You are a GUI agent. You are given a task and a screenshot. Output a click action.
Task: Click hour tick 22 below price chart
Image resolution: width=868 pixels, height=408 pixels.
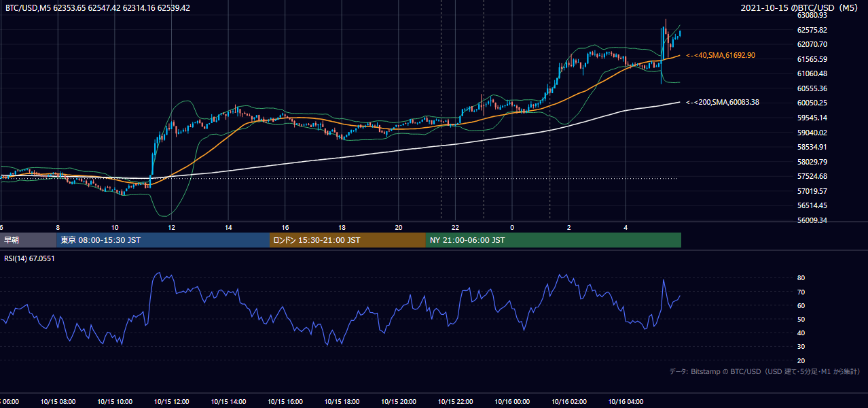tap(455, 227)
